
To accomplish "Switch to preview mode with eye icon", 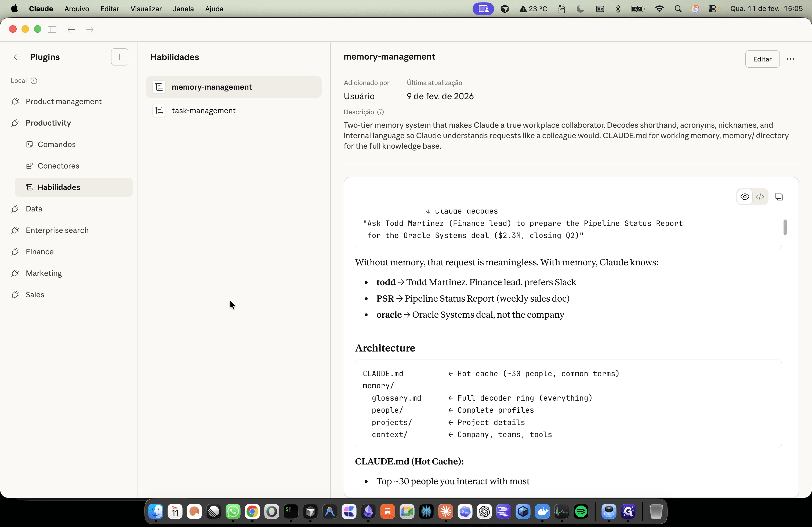I will point(744,197).
